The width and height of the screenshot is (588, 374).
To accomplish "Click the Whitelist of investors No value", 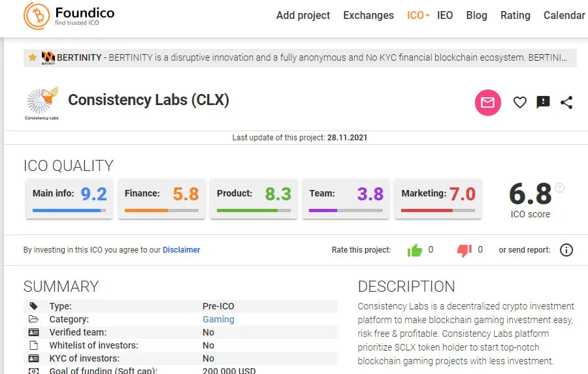I will coord(208,345).
